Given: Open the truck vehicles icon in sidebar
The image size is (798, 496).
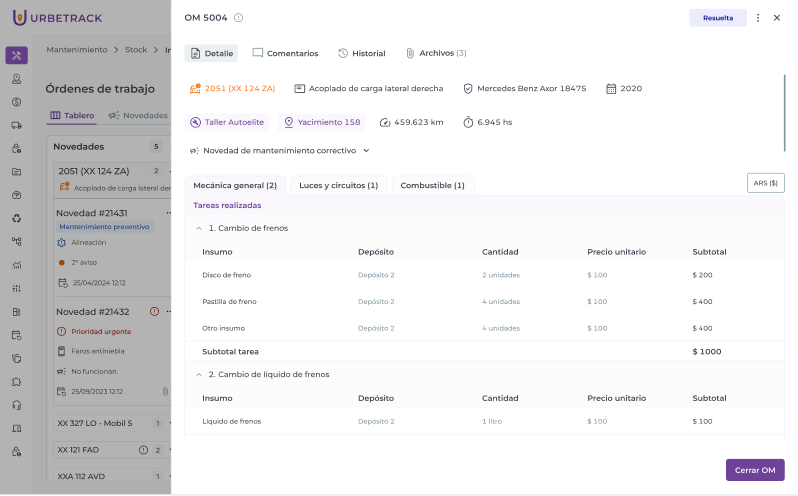Looking at the screenshot, I should (x=17, y=125).
